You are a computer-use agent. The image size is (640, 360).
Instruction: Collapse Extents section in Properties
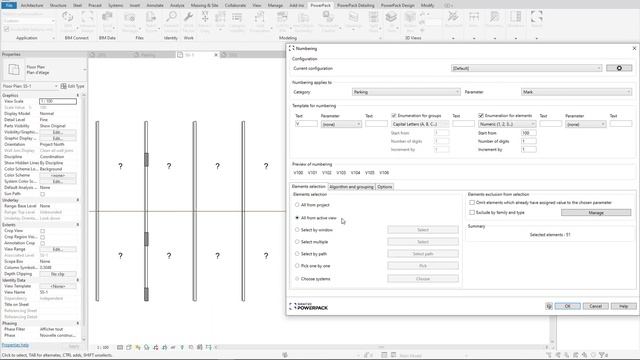(78, 224)
